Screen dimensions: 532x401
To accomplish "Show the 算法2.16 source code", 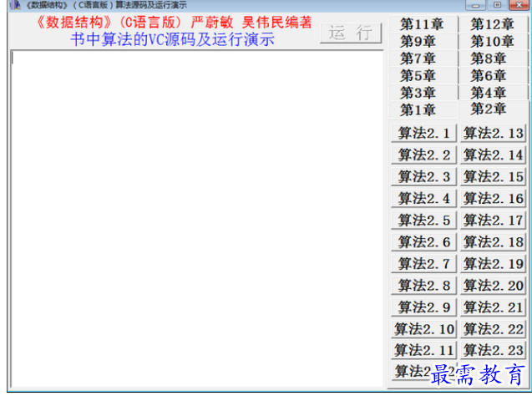I will coord(493,199).
